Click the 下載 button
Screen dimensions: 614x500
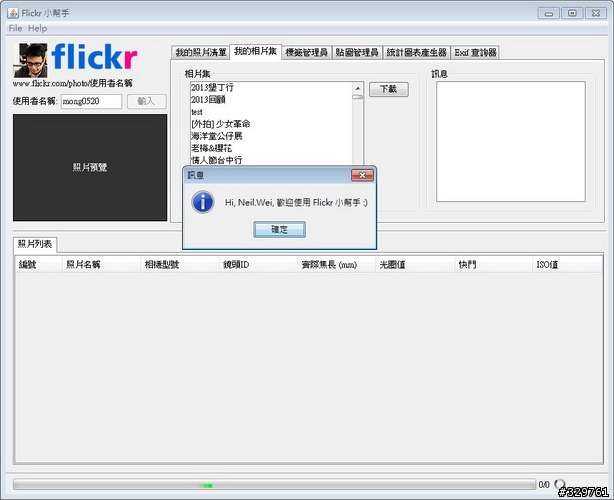point(388,89)
